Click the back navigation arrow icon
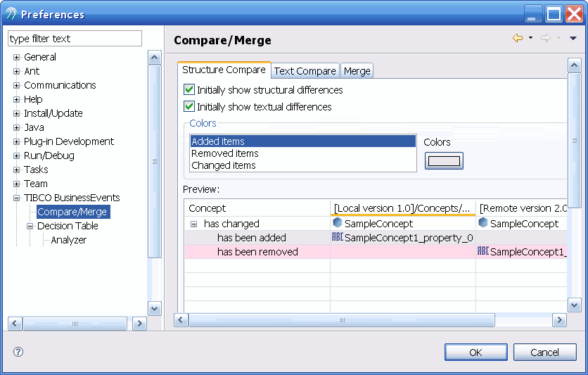The height and width of the screenshot is (375, 588). [518, 38]
